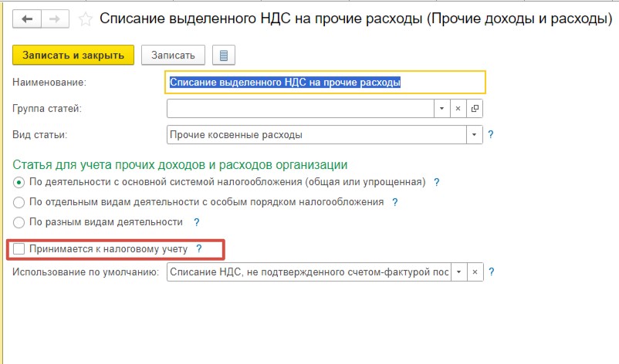Clear the Группа статей field with the X
Screen dimensions: 619x364
tap(458, 108)
